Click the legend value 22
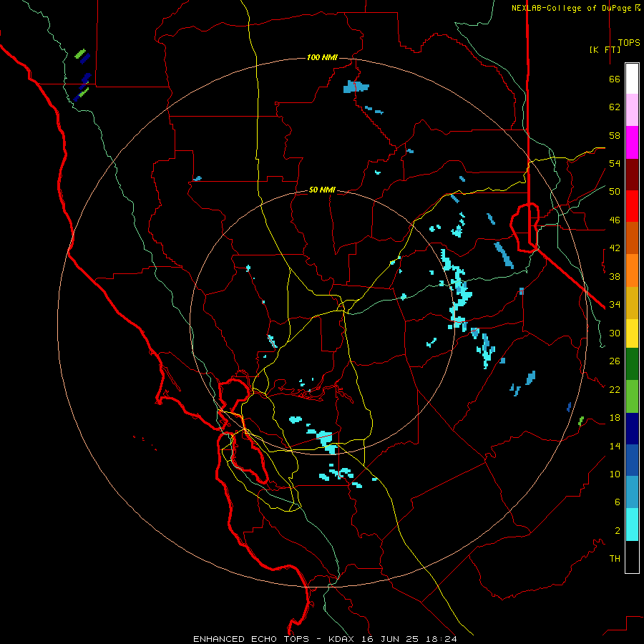 (615, 389)
